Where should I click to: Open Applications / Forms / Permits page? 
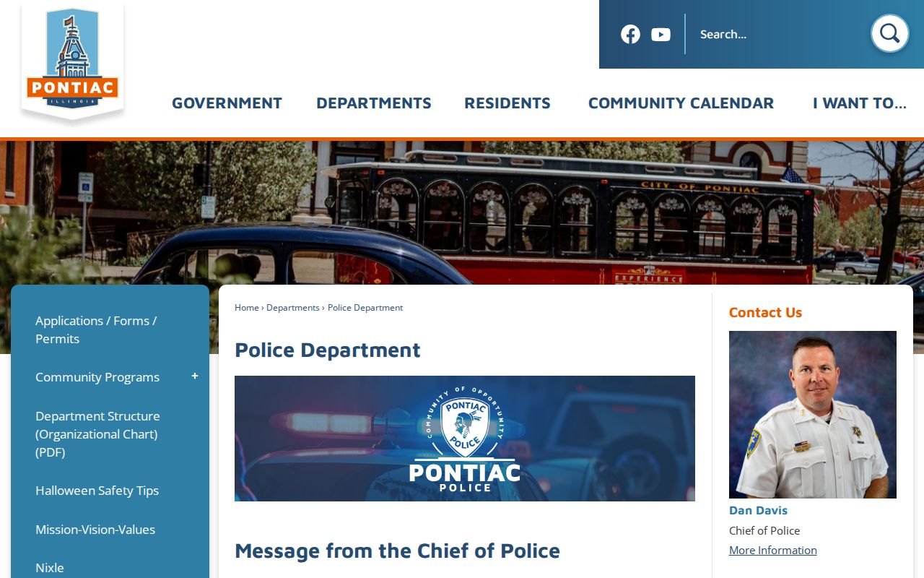pos(96,329)
